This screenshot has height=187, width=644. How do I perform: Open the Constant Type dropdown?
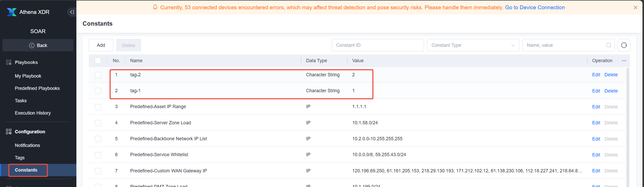pos(473,45)
